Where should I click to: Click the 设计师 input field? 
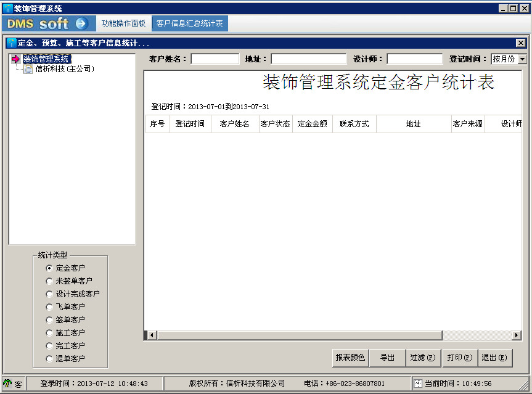[415, 59]
